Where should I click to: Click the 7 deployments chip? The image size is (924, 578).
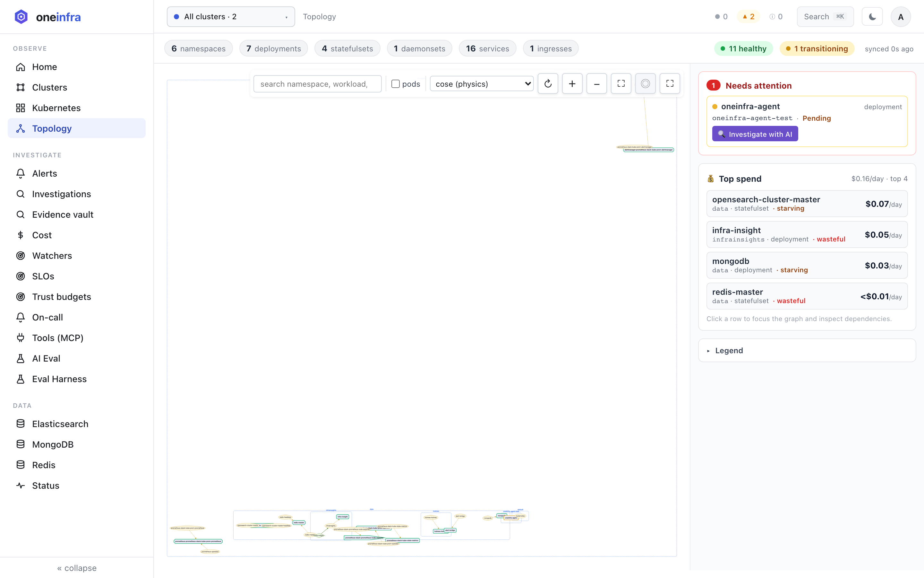click(273, 48)
